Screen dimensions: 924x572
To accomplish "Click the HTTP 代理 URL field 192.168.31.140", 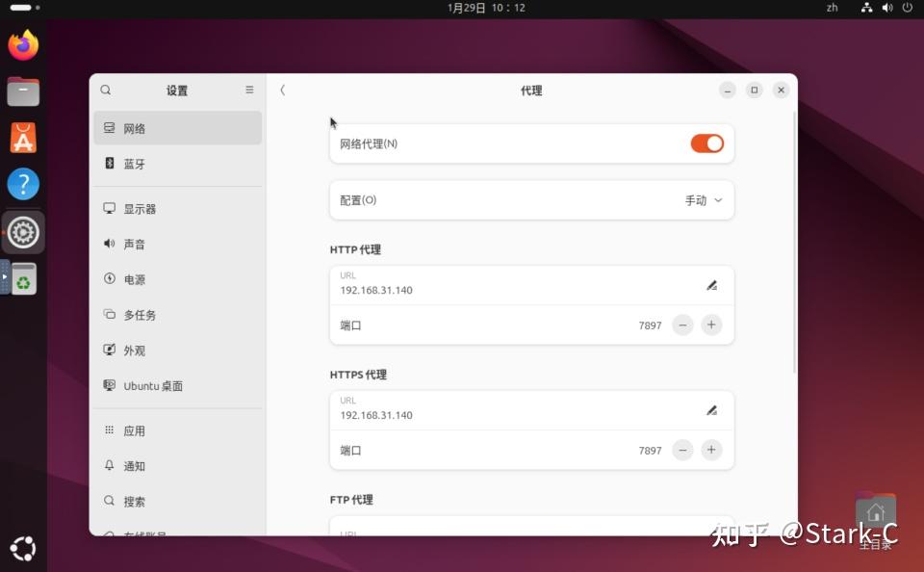I will [531, 285].
